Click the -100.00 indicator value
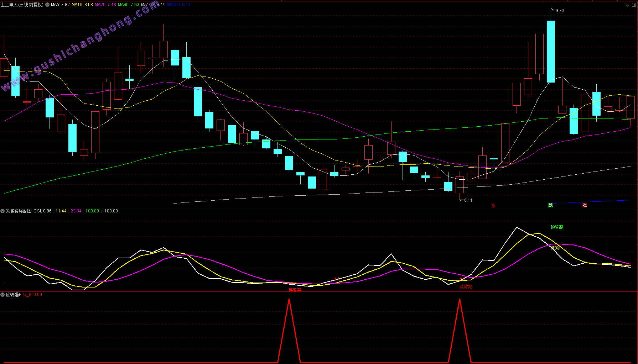This screenshot has height=364, width=638. click(x=110, y=211)
